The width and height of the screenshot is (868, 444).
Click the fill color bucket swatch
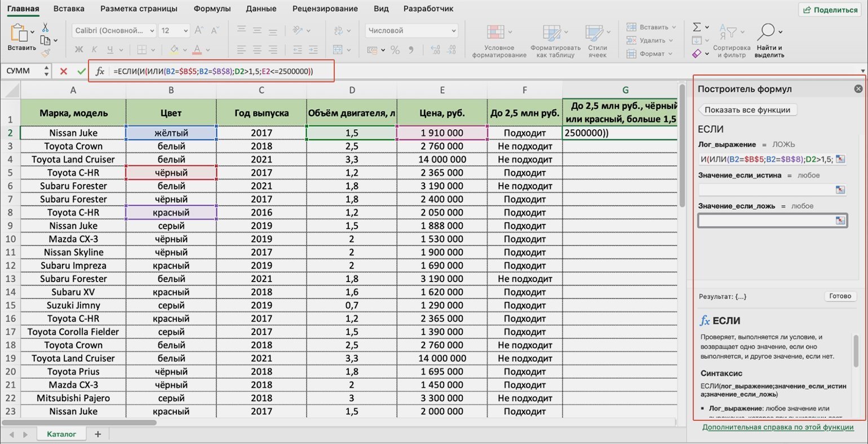[x=174, y=50]
